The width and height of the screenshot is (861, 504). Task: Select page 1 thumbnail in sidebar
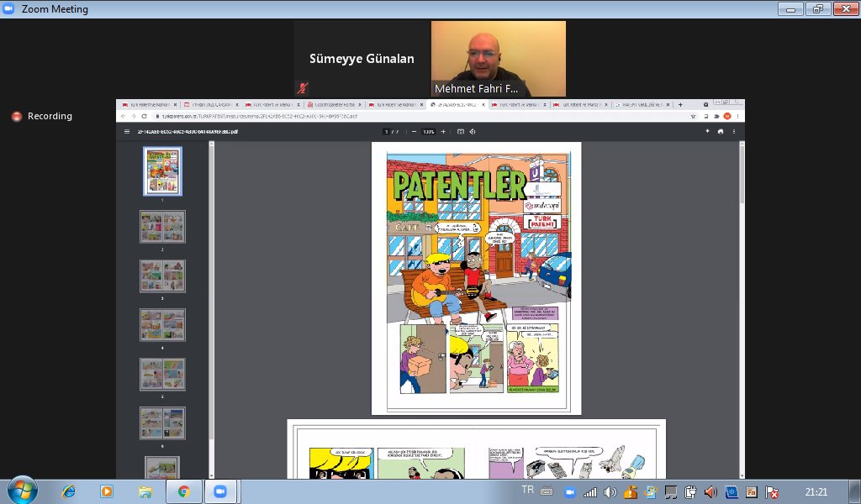tap(162, 171)
